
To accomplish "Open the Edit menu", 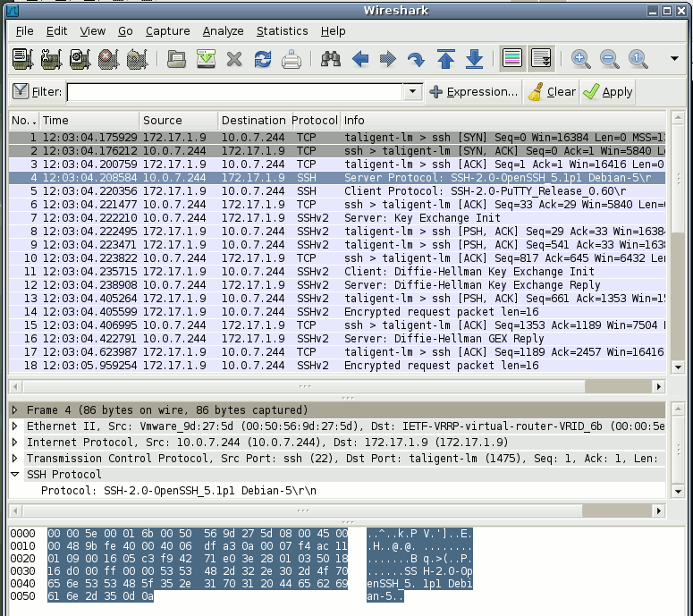I will click(56, 31).
